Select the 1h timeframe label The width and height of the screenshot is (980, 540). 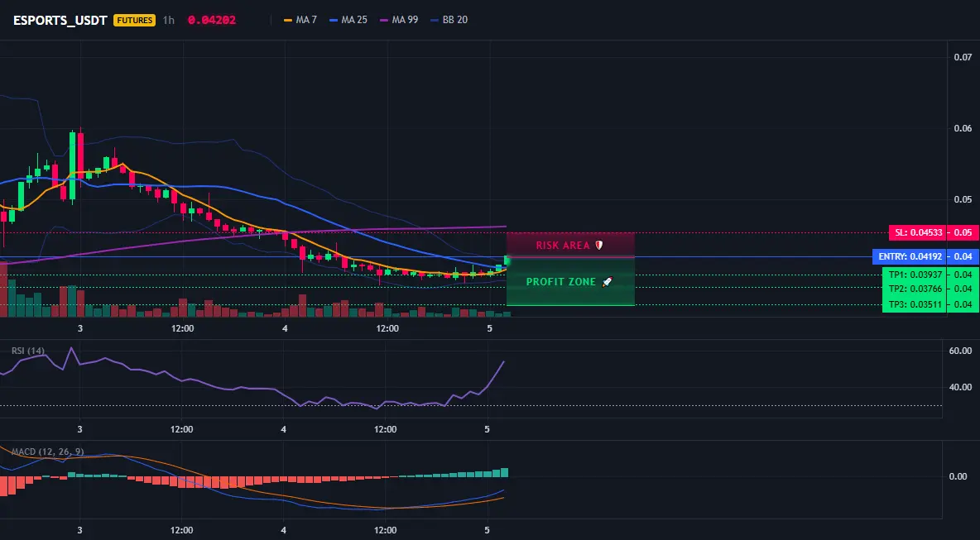(x=169, y=20)
